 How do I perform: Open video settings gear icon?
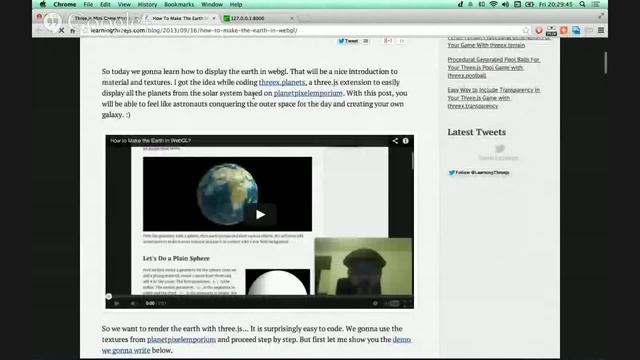375,303
